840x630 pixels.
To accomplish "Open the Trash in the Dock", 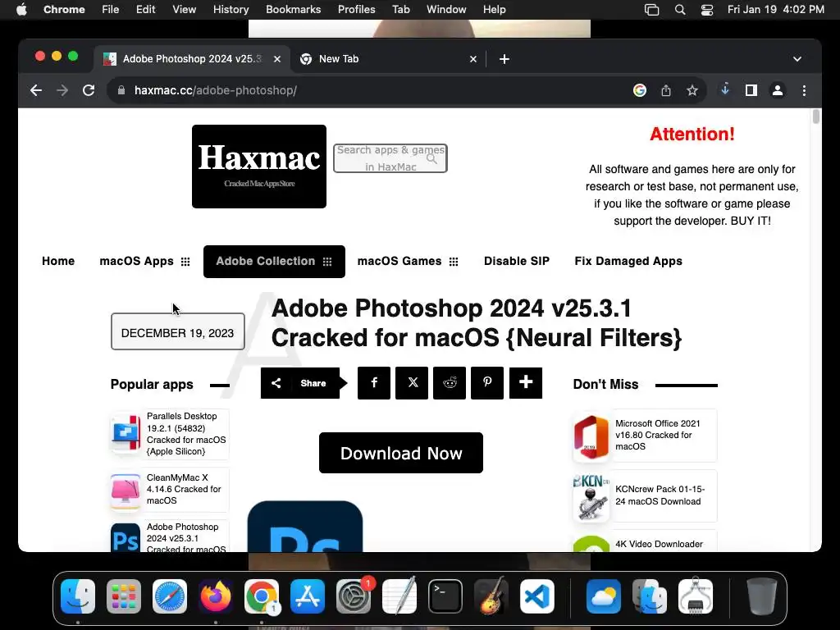I will pyautogui.click(x=762, y=596).
